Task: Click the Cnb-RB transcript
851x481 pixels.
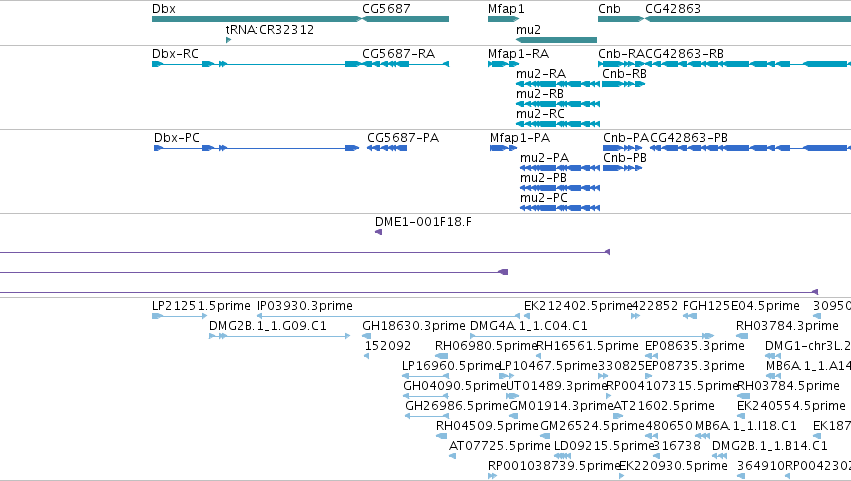Action: pos(624,84)
